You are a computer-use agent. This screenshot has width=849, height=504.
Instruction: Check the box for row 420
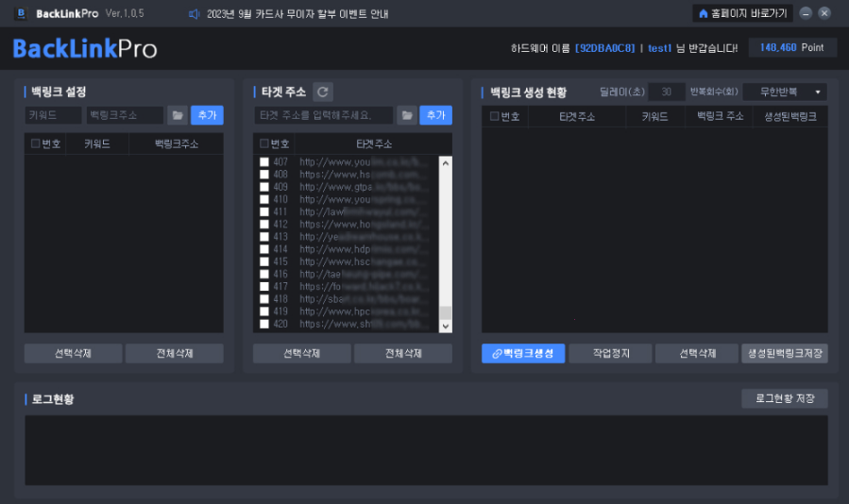click(264, 324)
